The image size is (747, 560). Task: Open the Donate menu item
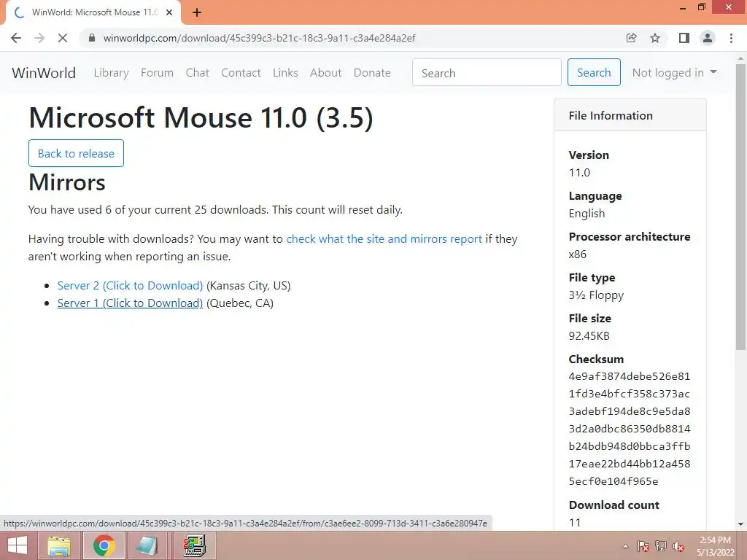click(372, 73)
